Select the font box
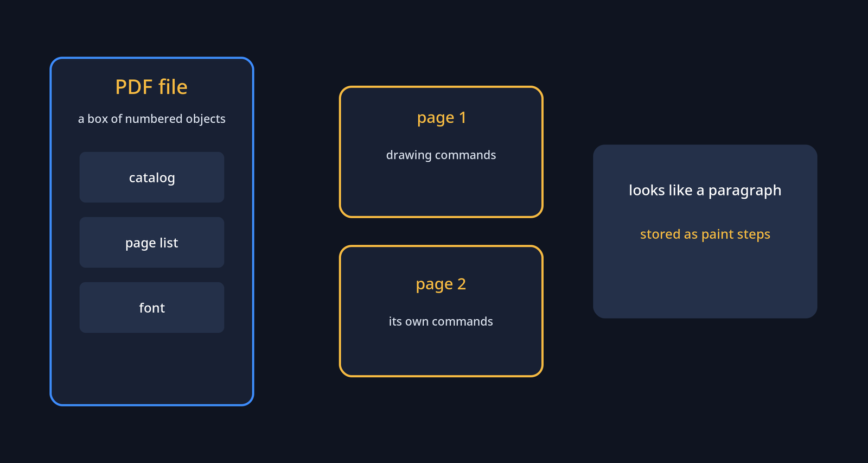 (152, 308)
